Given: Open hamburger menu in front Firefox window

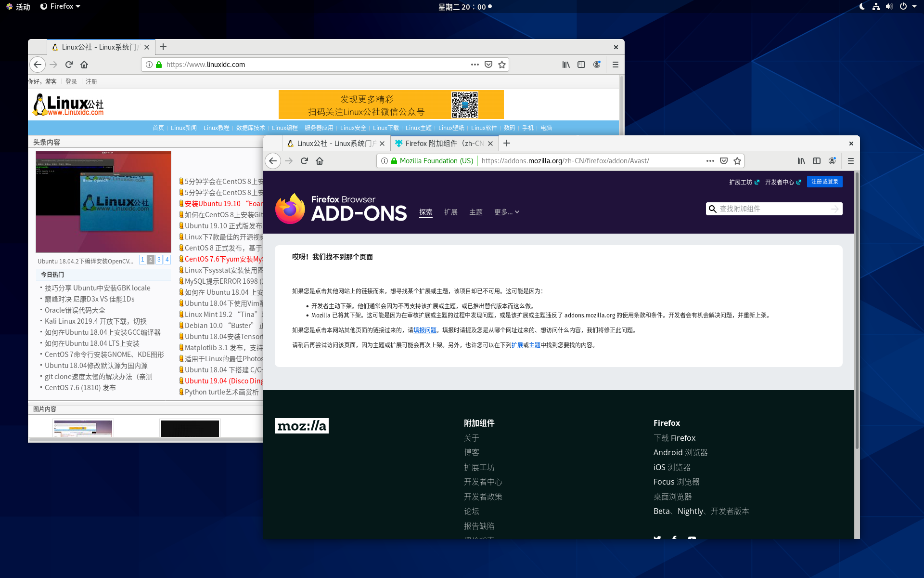Looking at the screenshot, I should pos(850,161).
